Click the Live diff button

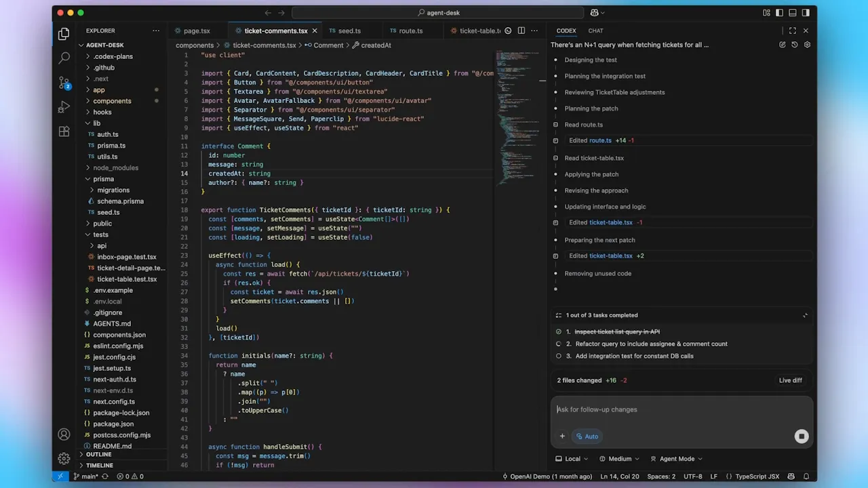790,380
